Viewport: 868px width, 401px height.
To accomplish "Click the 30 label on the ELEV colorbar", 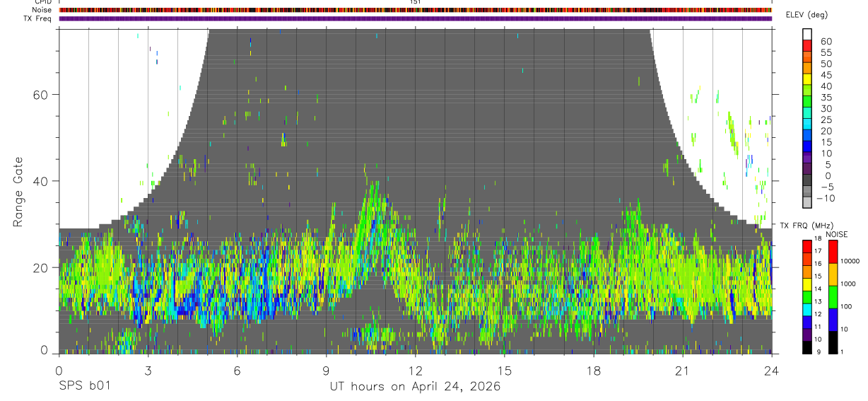I will 826,109.
